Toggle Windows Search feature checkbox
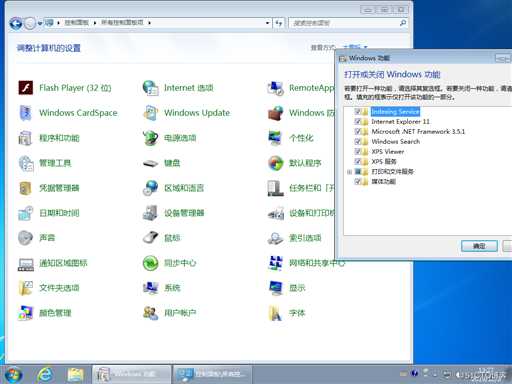The image size is (512, 384). click(358, 141)
